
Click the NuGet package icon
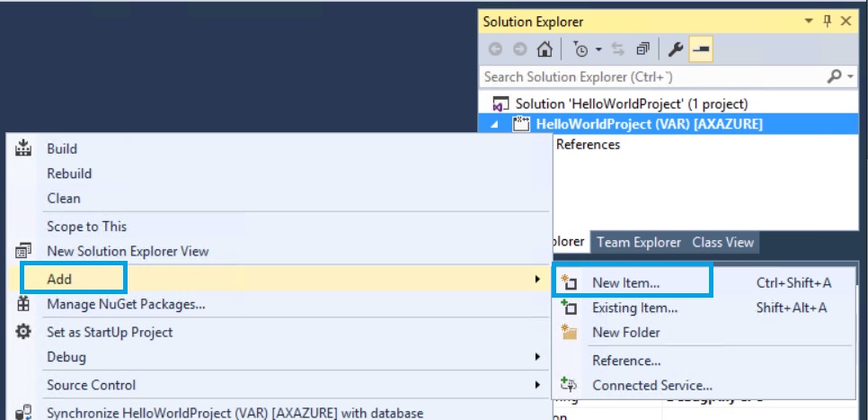coord(23,304)
